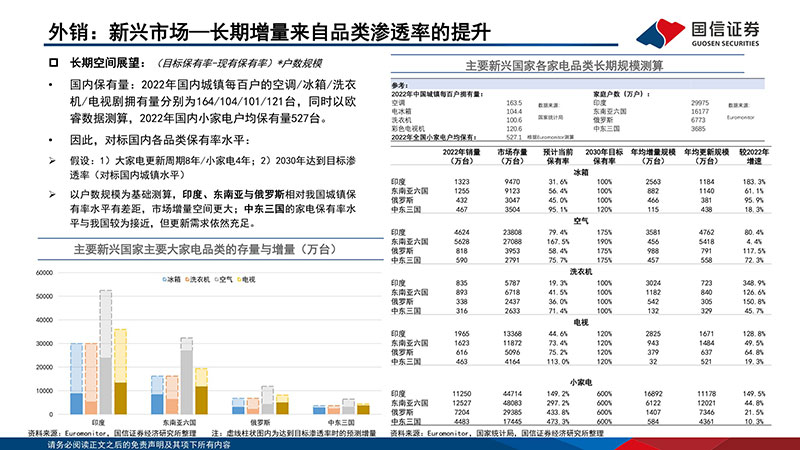Click the 183.3% growth value for India refrigerators
The image size is (800, 450).
pyautogui.click(x=754, y=182)
